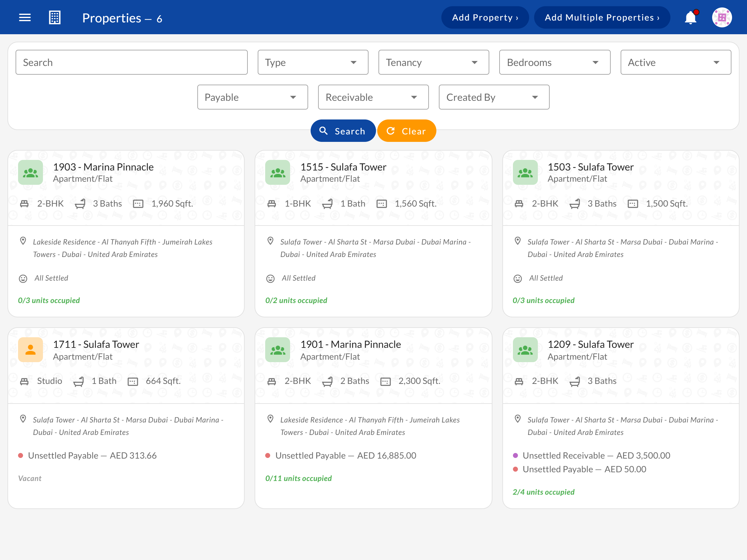
Task: Click tenants icon on 1903 - Marina Pinnacle
Action: pyautogui.click(x=31, y=172)
